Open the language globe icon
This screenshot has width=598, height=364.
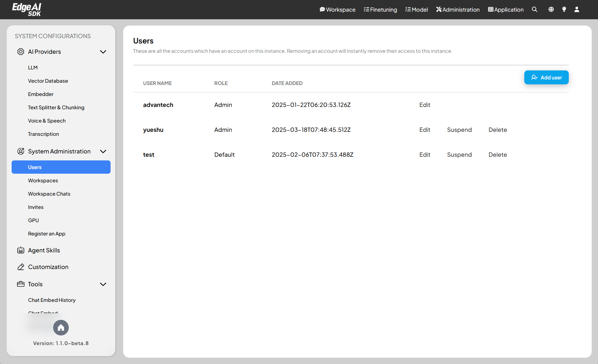point(551,10)
